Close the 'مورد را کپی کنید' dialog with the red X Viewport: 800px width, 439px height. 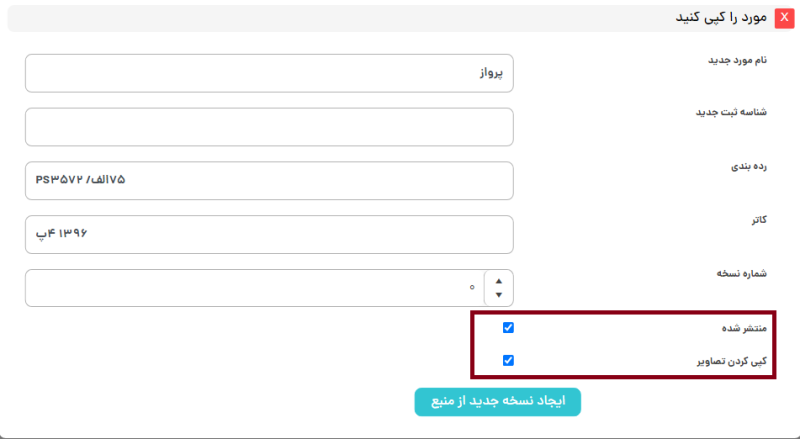(x=784, y=18)
